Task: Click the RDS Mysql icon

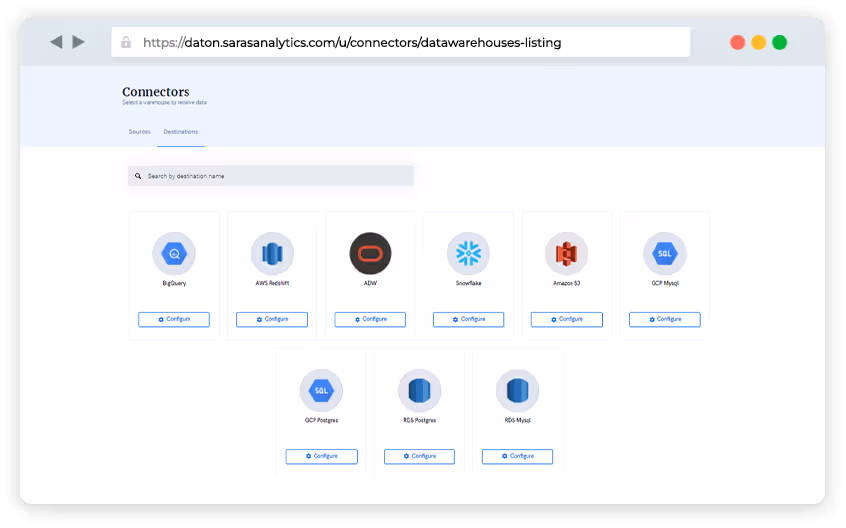Action: (517, 390)
